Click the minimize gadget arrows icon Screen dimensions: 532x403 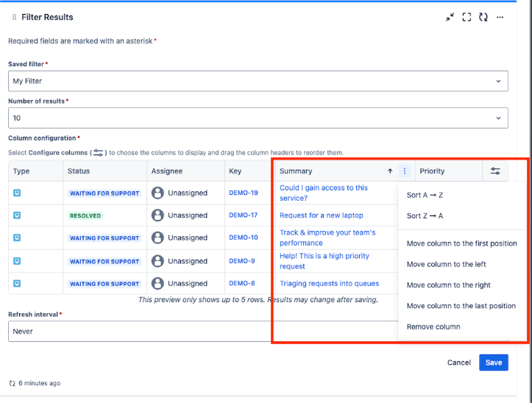[x=450, y=18]
